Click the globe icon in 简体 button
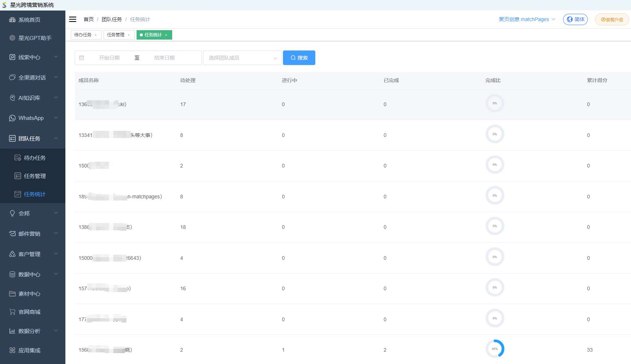Image resolution: width=631 pixels, height=364 pixels. [570, 19]
